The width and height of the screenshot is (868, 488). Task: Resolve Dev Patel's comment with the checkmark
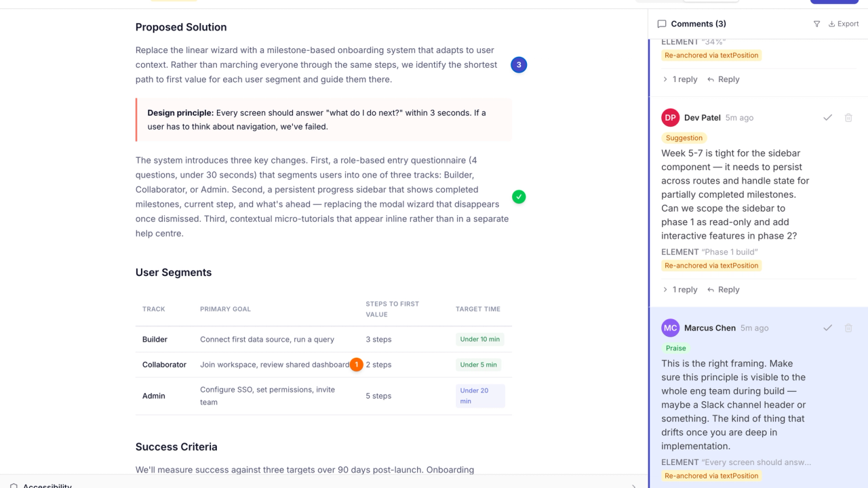[827, 117]
